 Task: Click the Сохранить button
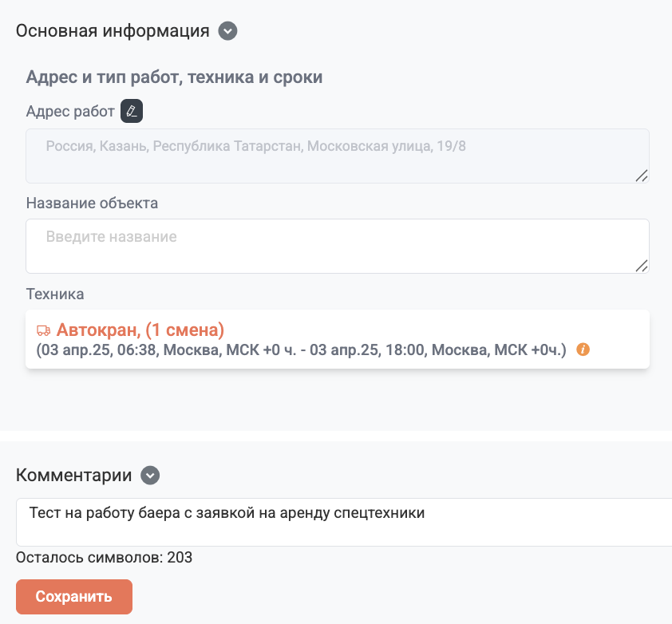point(74,597)
